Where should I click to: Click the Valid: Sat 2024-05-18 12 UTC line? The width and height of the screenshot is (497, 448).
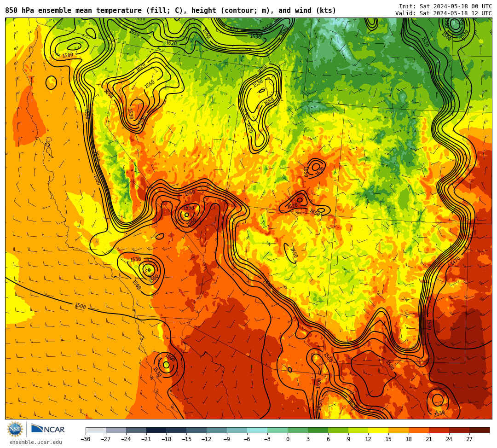point(444,13)
